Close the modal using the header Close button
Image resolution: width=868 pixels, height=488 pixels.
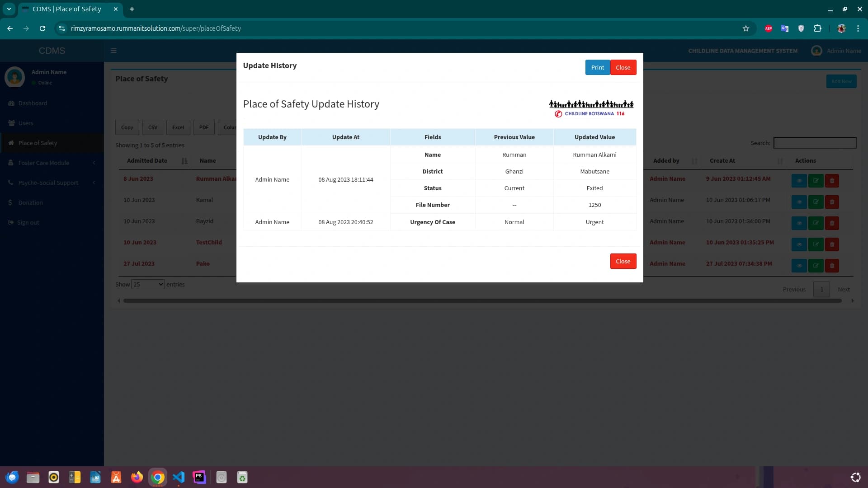tap(623, 67)
